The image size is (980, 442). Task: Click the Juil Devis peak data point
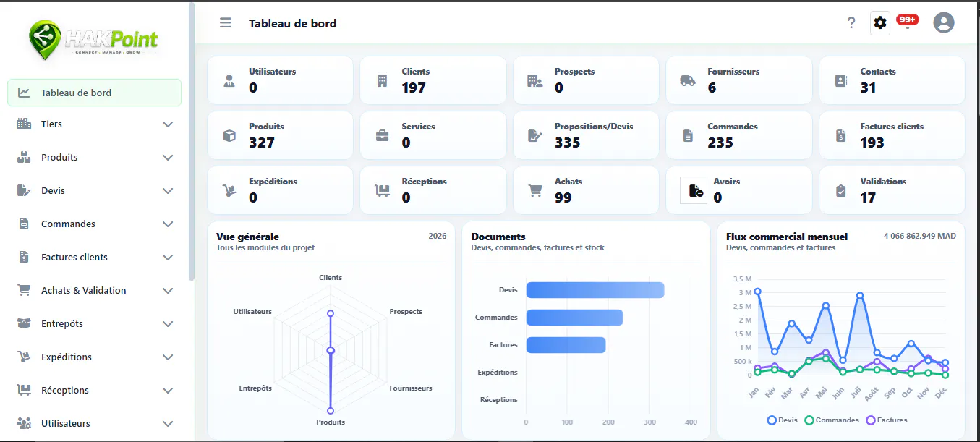(x=859, y=296)
